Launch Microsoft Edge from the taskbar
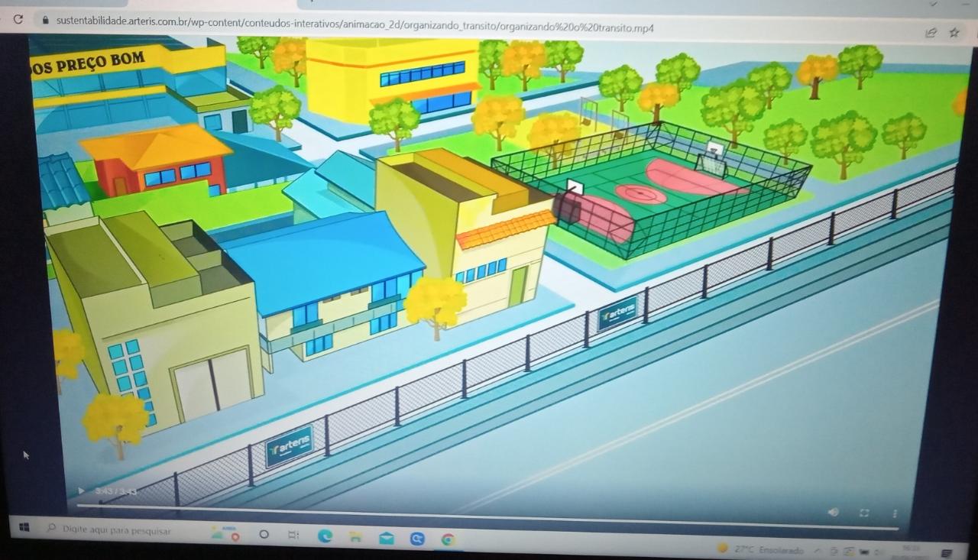Viewport: 978px width, 560px height. (x=325, y=536)
